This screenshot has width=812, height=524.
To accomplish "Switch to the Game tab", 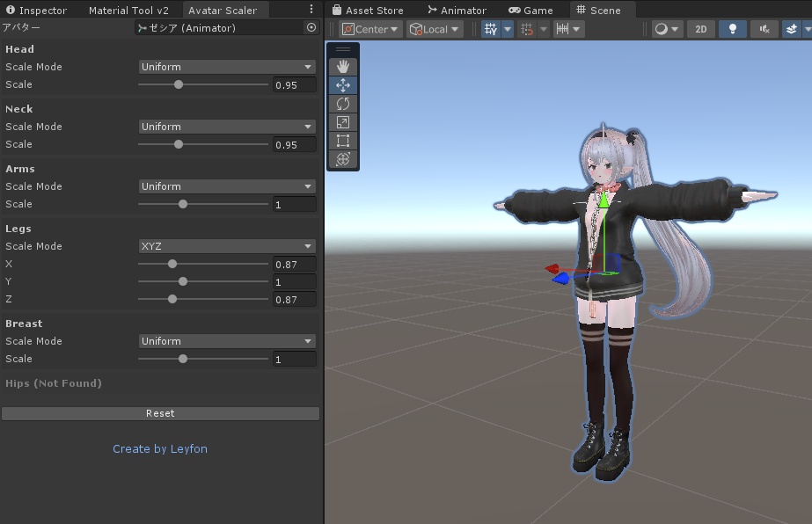I will [x=530, y=11].
